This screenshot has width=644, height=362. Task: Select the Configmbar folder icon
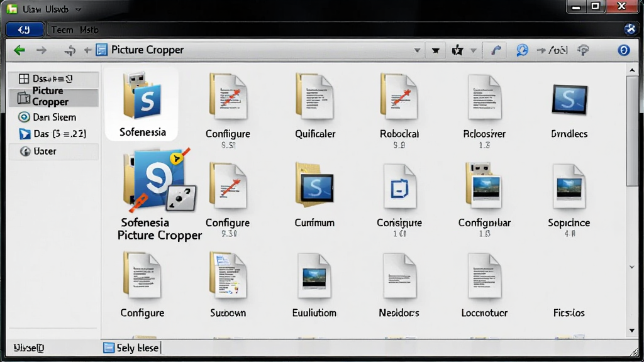click(x=484, y=185)
